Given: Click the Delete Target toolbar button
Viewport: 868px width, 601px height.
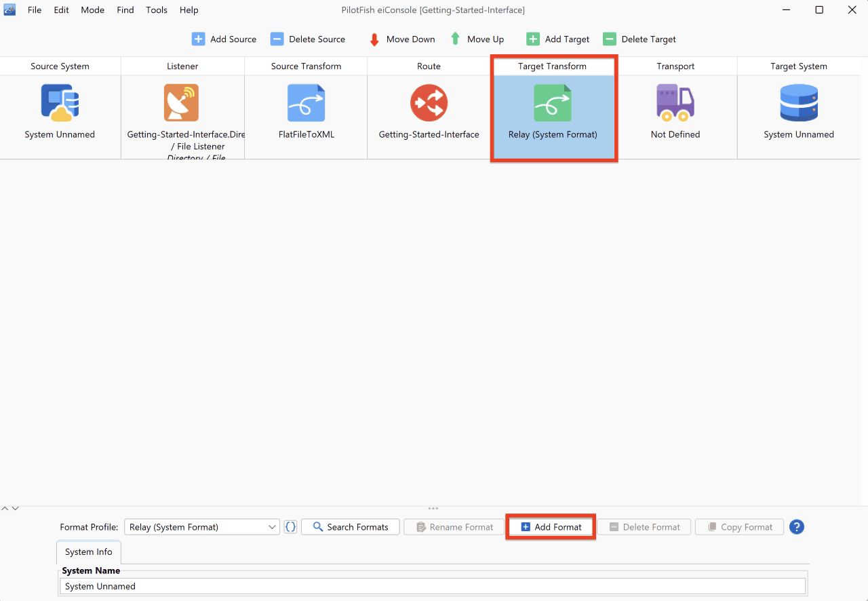Looking at the screenshot, I should (x=639, y=39).
